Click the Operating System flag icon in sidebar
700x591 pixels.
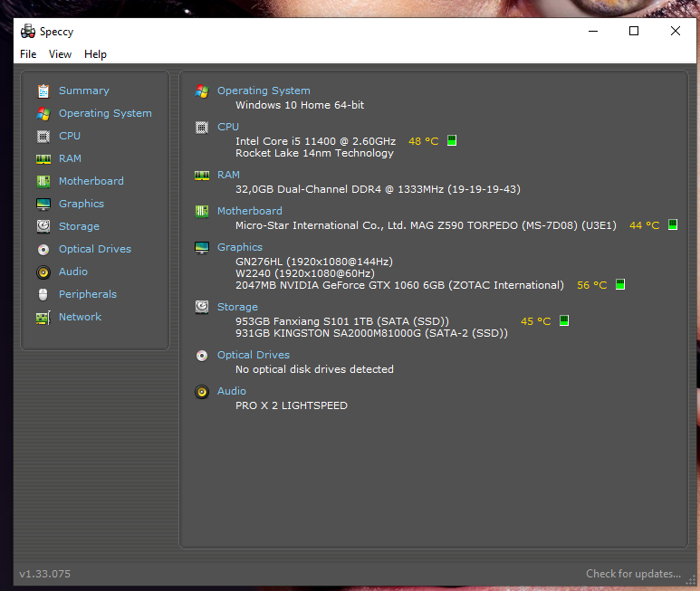43,114
